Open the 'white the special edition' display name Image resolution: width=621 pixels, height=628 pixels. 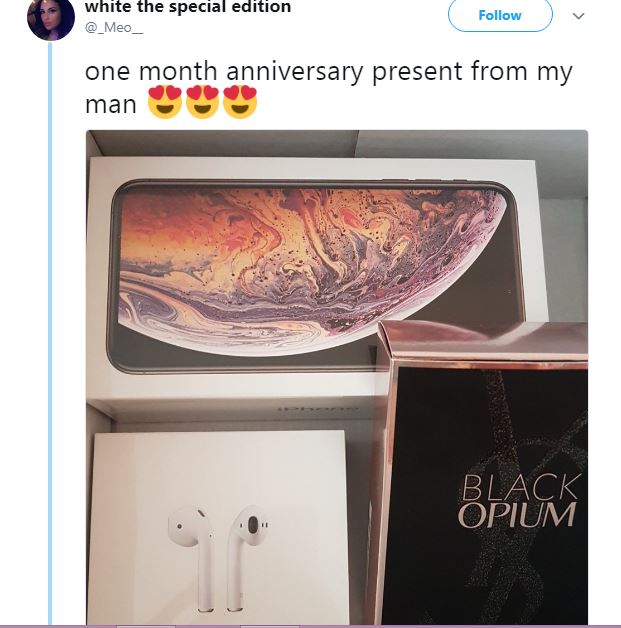tap(188, 6)
